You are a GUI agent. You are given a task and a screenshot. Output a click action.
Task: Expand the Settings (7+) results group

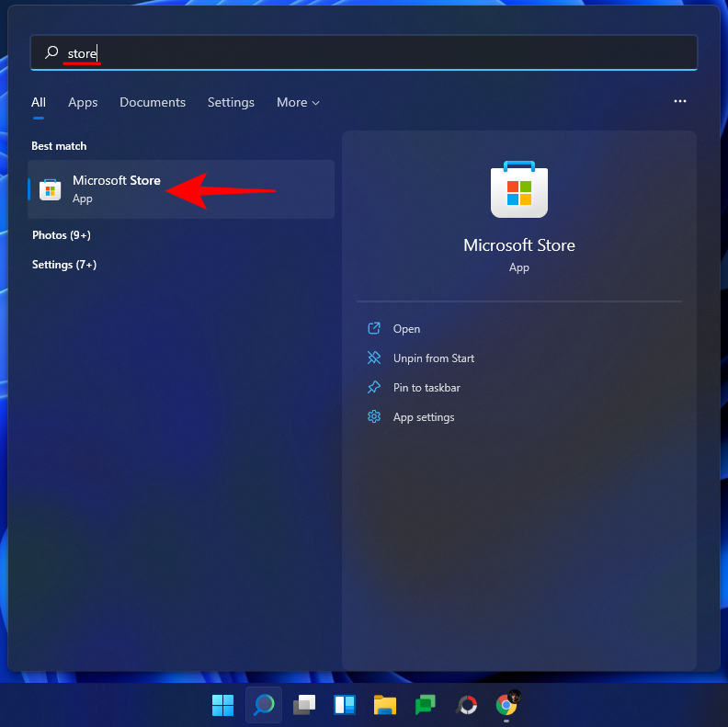pos(64,265)
